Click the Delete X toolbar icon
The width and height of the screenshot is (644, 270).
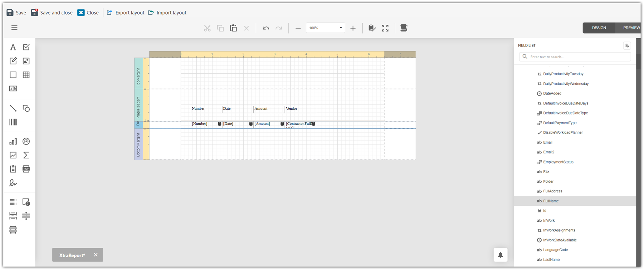pyautogui.click(x=247, y=28)
